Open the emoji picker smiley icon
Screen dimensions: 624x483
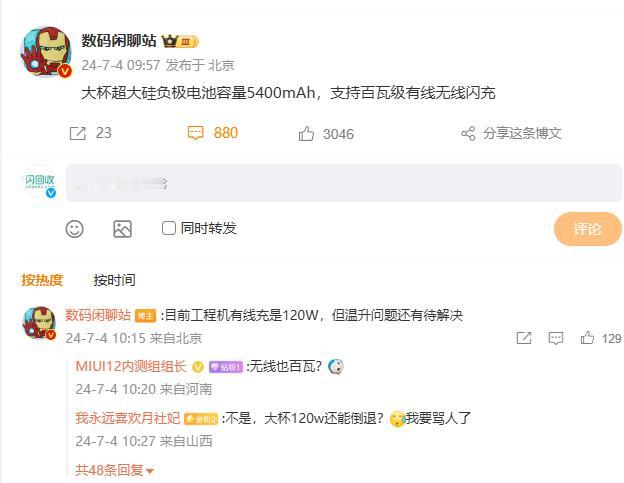click(74, 229)
